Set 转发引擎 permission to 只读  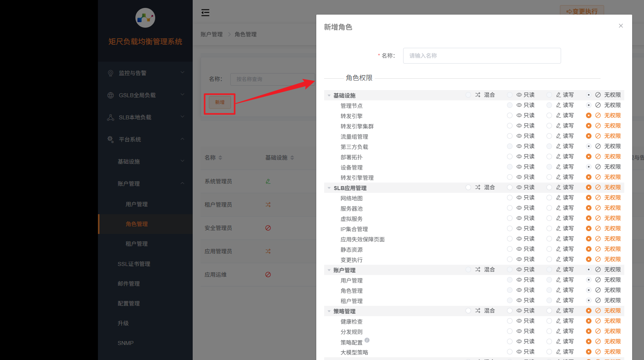(x=509, y=115)
